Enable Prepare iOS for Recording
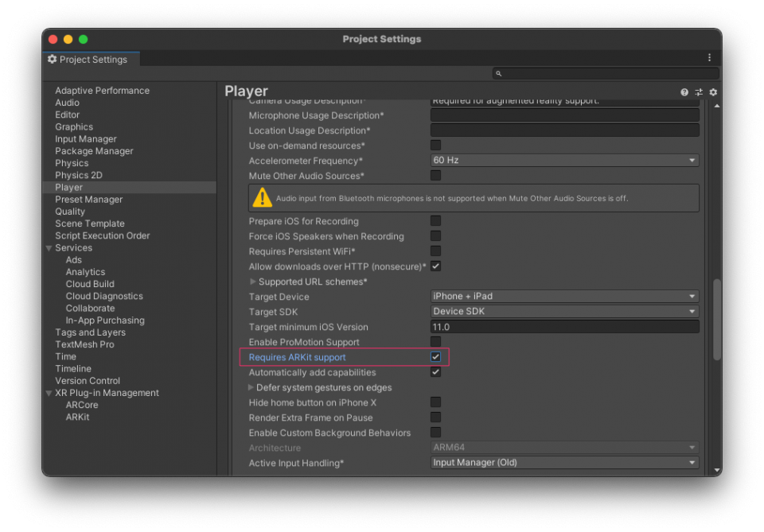The height and width of the screenshot is (532, 764). pyautogui.click(x=435, y=221)
